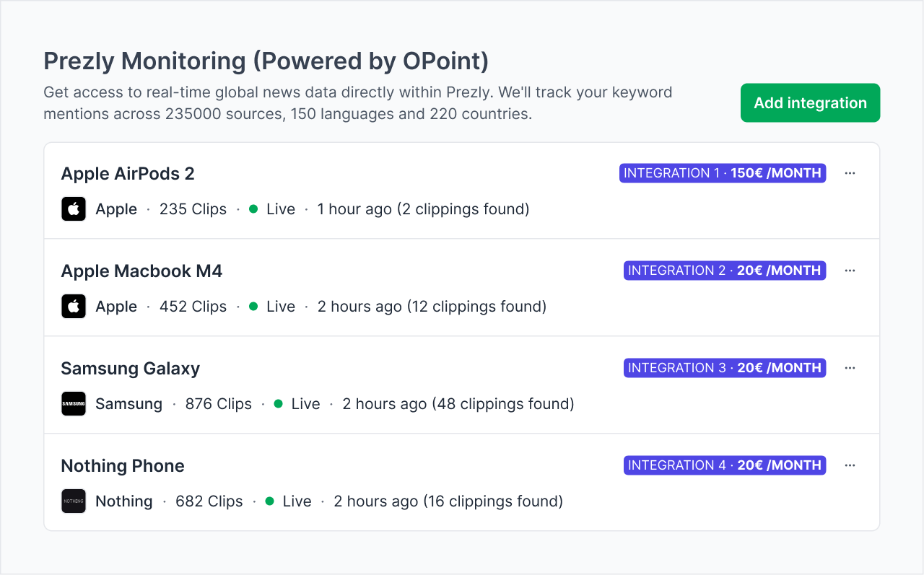
Task: Click the Live label in the Apple Macbook M4 row
Action: (x=281, y=307)
